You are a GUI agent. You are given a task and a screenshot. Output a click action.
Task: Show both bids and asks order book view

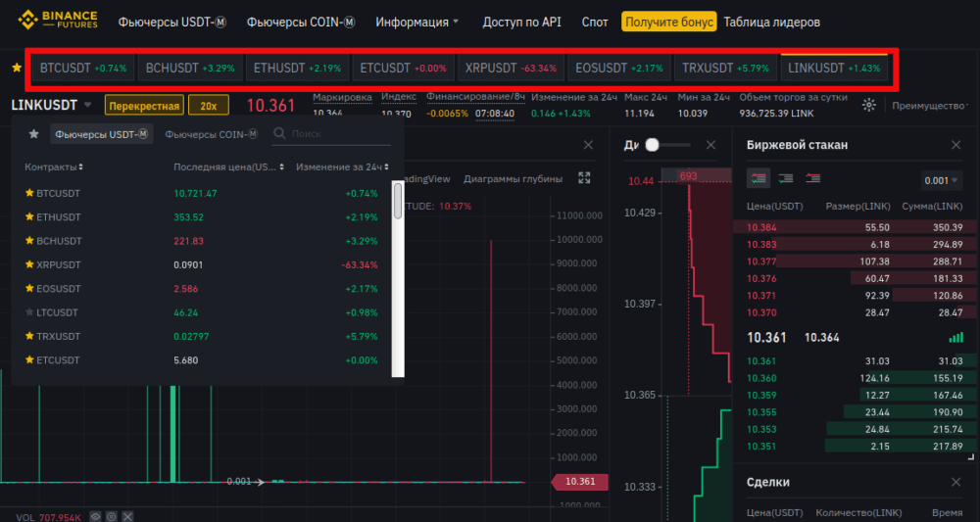[x=758, y=178]
